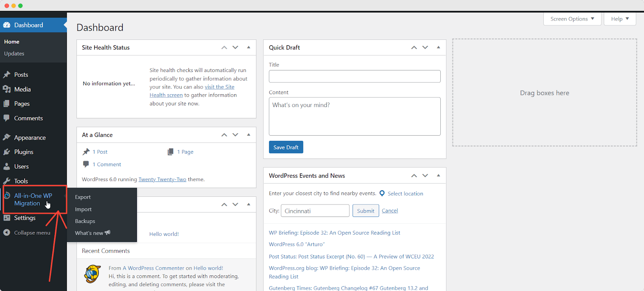
Task: Click the Posts pushpin icon in sidebar
Action: tap(6, 74)
